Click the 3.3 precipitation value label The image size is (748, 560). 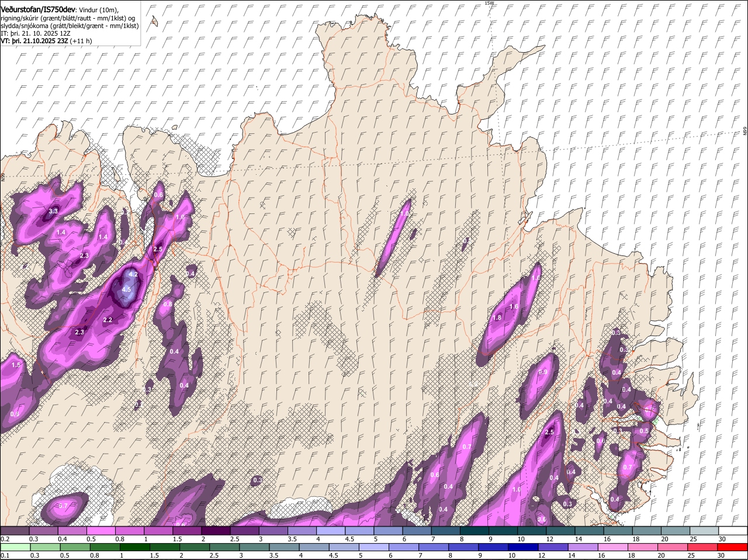tap(53, 211)
